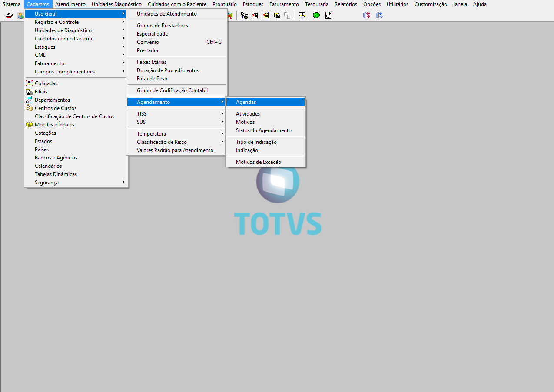Click the yellow note with arrows icon
554x392 pixels.
266,15
